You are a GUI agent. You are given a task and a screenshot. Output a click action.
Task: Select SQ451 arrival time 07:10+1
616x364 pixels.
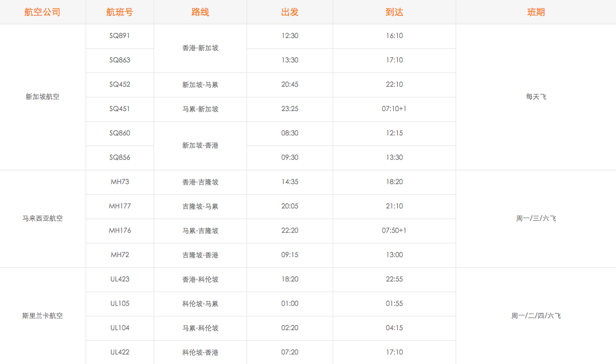pos(394,109)
